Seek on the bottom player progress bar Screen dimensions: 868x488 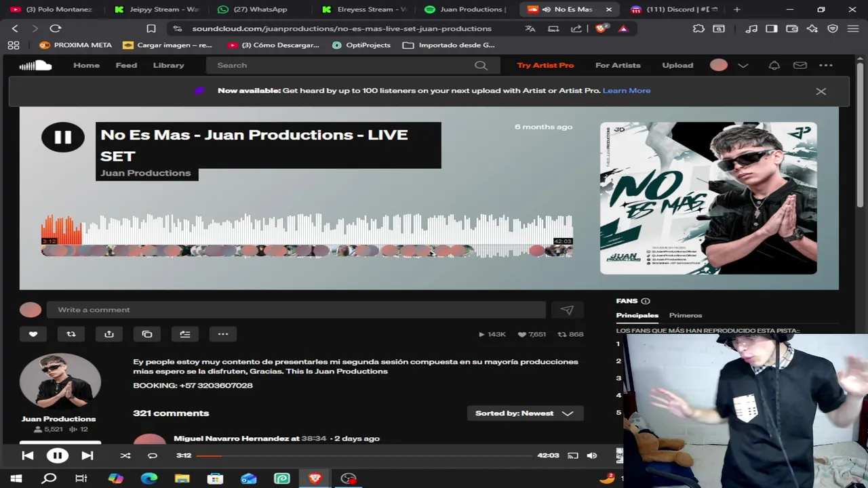click(365, 455)
